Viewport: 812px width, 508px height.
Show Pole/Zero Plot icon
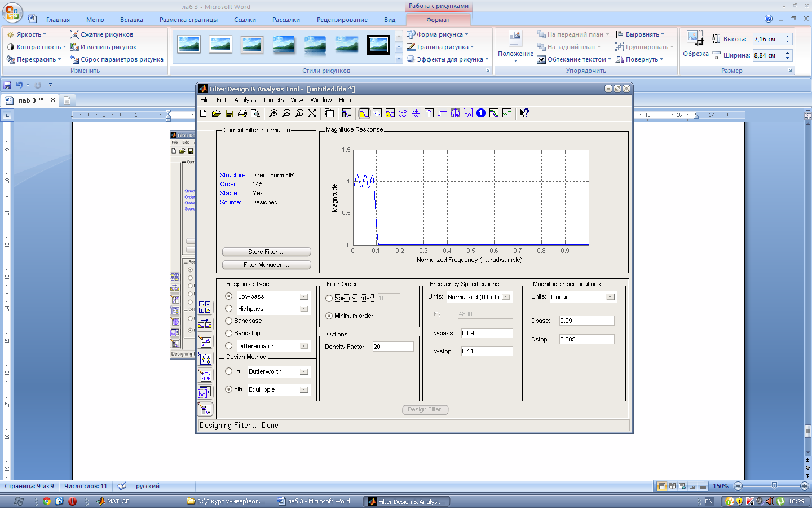pos(455,113)
